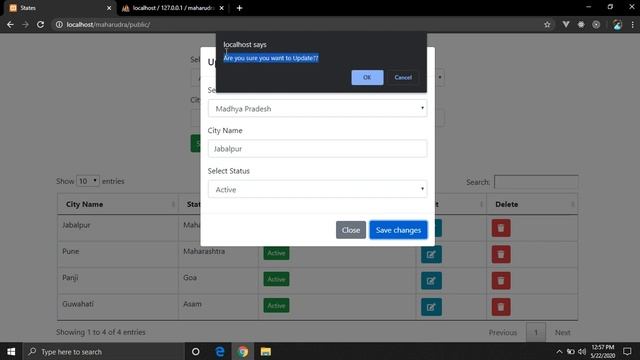This screenshot has height=360, width=640.
Task: Open volume control in system tray
Action: [582, 351]
